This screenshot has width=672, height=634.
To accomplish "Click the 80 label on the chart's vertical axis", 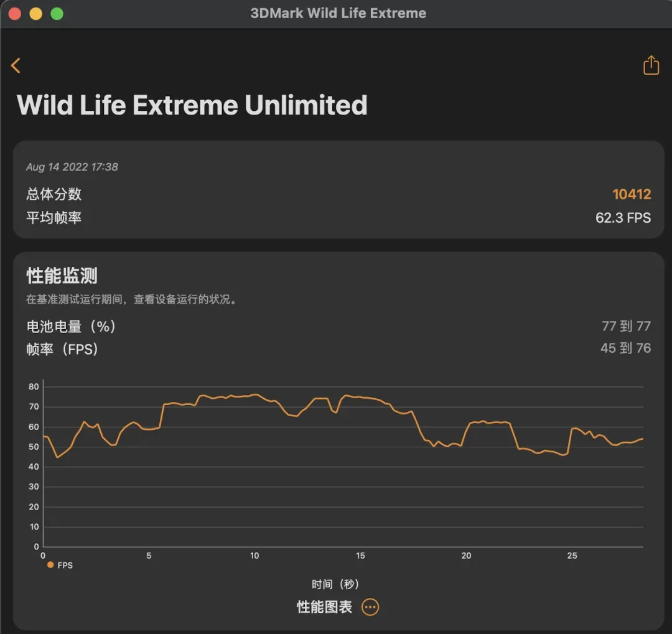I will [x=34, y=386].
